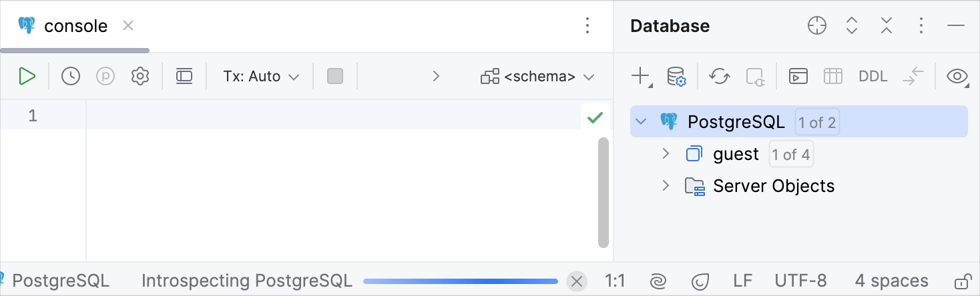Toggle the eye view options icon
This screenshot has width=980, height=296.
coord(957,77)
